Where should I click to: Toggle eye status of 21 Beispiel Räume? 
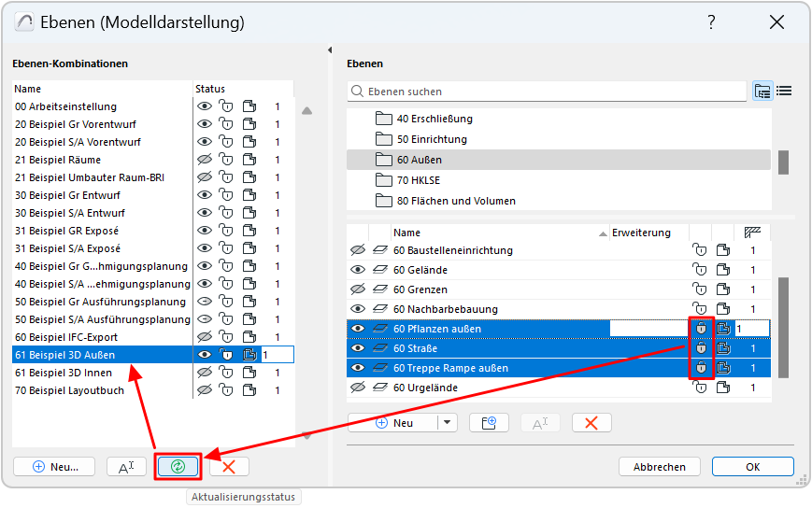205,161
